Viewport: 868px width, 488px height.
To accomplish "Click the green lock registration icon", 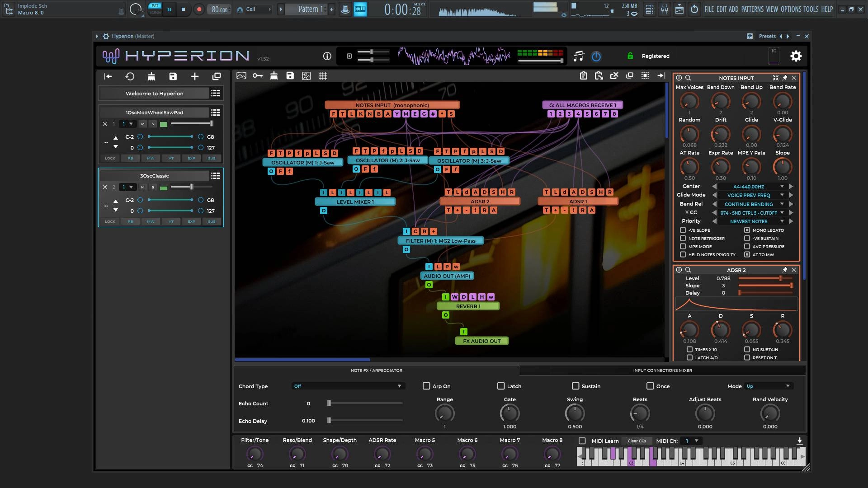I will pyautogui.click(x=630, y=56).
